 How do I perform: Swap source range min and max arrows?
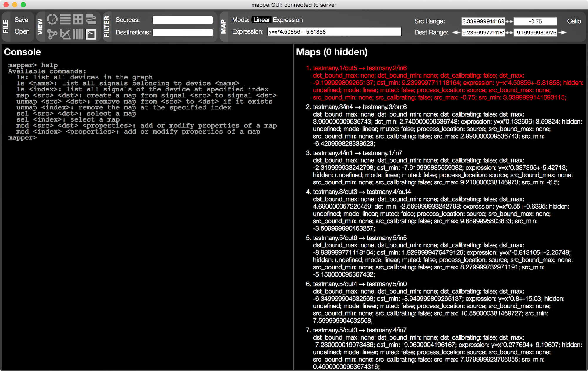pos(509,21)
